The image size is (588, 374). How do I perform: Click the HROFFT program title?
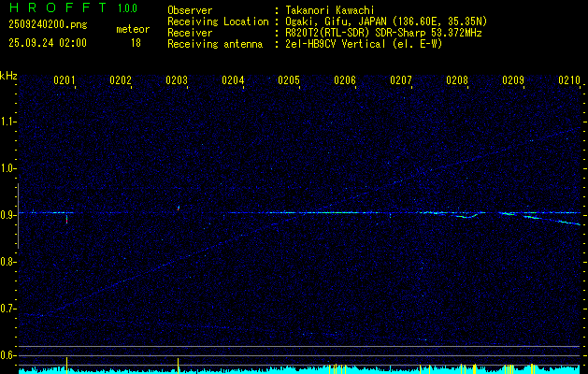tap(58, 7)
